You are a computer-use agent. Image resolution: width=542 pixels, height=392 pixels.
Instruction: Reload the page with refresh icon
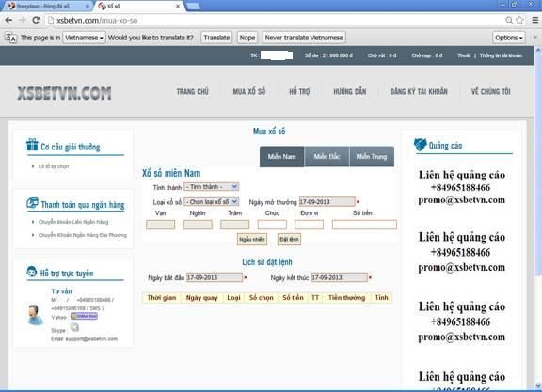36,20
